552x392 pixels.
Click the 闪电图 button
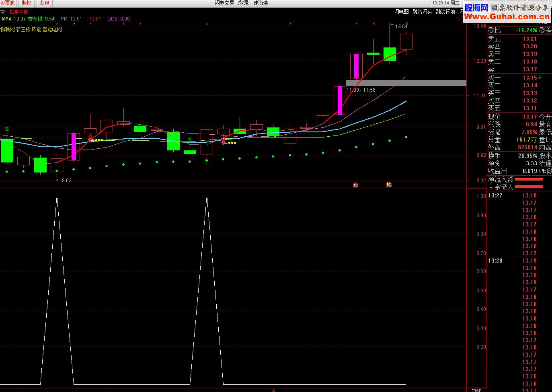401,12
